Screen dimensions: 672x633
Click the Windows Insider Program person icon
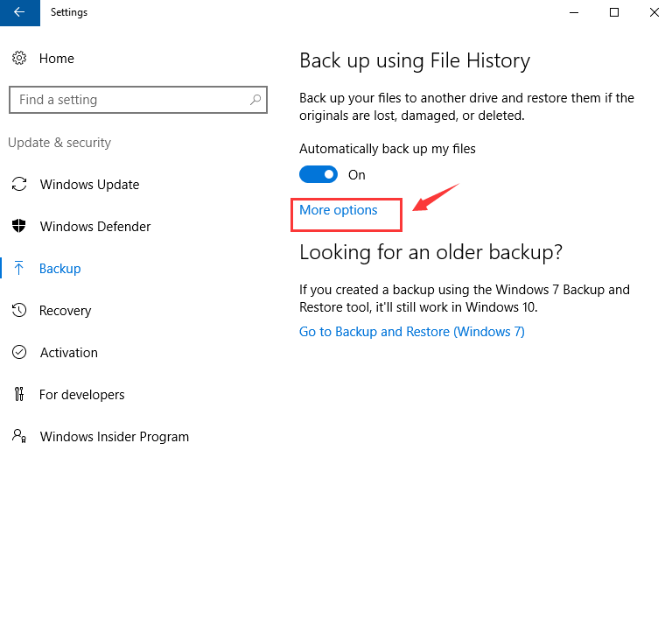[x=19, y=436]
